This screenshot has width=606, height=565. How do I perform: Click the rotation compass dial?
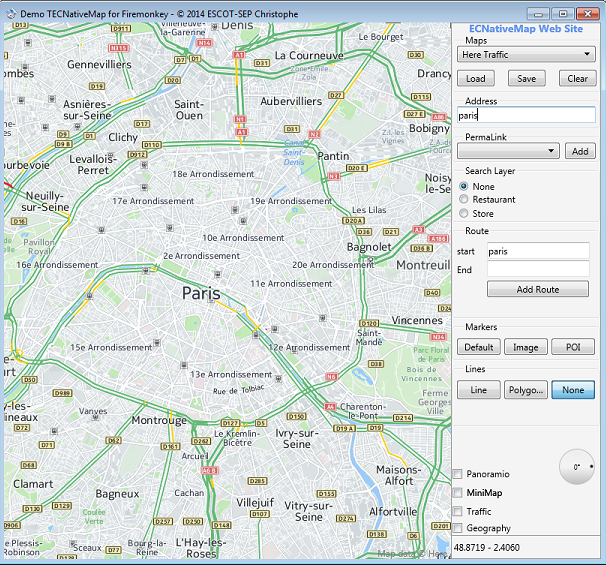coord(575,466)
